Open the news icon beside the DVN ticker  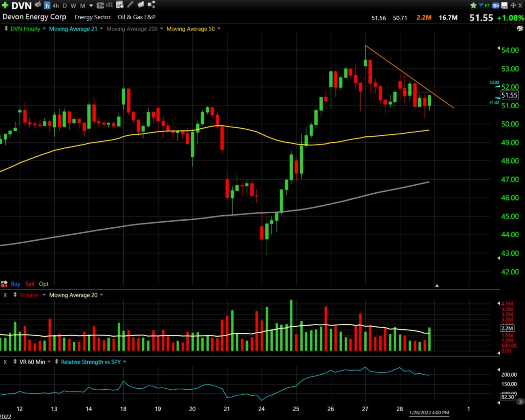pyautogui.click(x=38, y=4)
